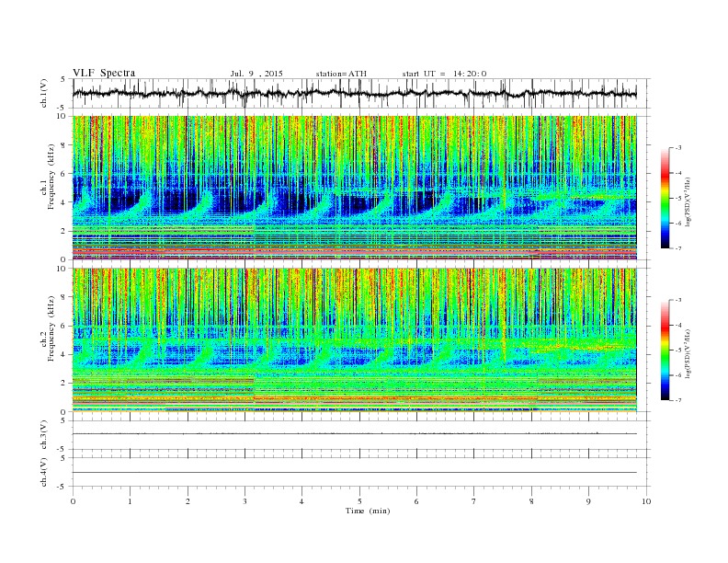Click time axis tick label "9"

588,501
